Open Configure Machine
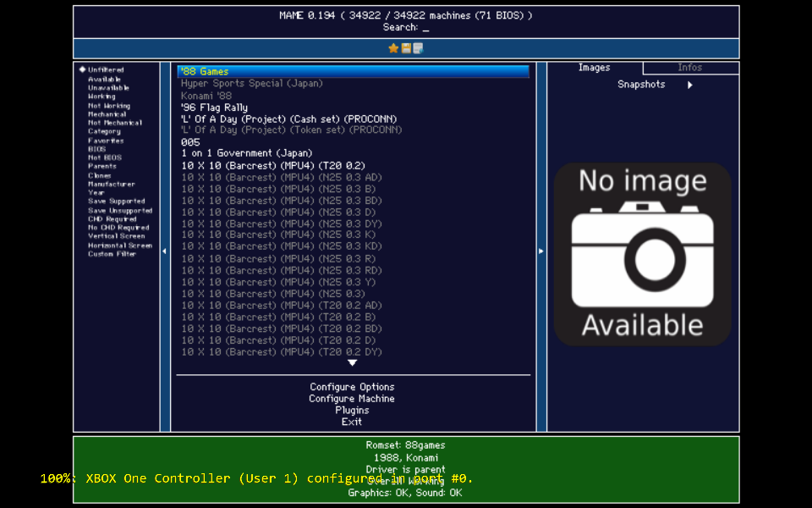 pos(352,399)
